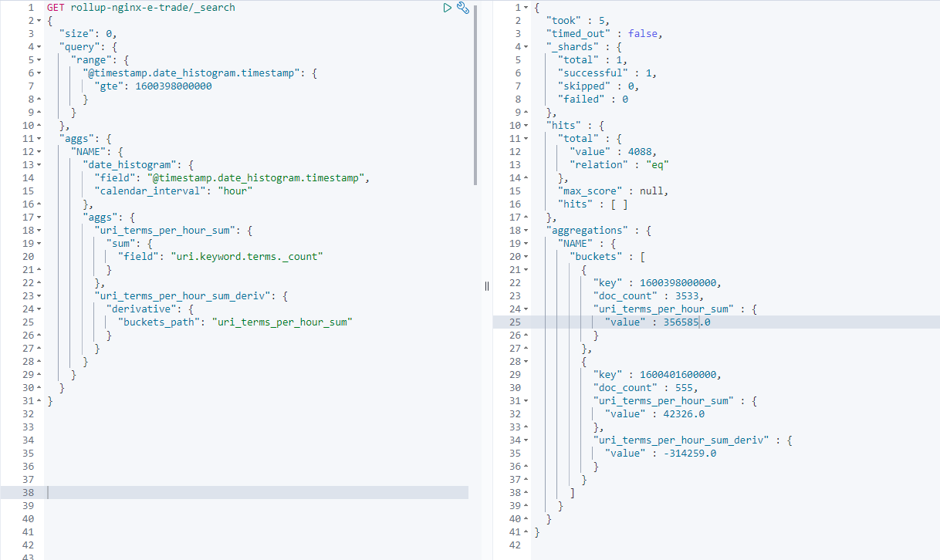Click the "calendar_interval" value "hour"

tap(235, 191)
